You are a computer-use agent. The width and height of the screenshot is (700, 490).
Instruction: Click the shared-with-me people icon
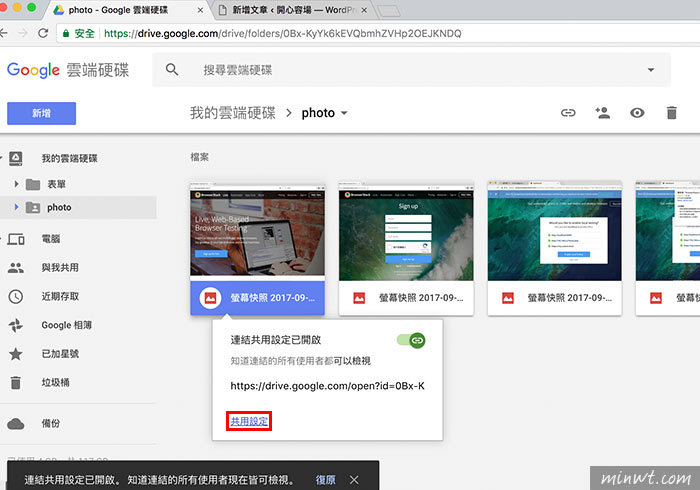16,268
